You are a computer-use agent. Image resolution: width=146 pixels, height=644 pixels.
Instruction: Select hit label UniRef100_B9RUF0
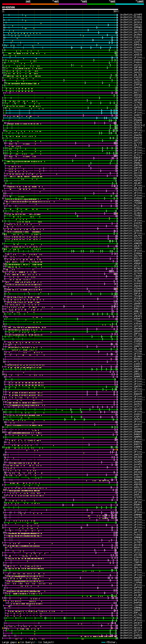coord(131,158)
